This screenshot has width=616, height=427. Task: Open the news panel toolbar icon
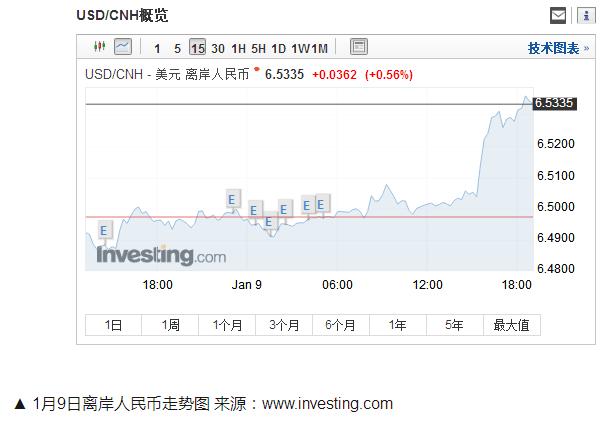(x=359, y=47)
